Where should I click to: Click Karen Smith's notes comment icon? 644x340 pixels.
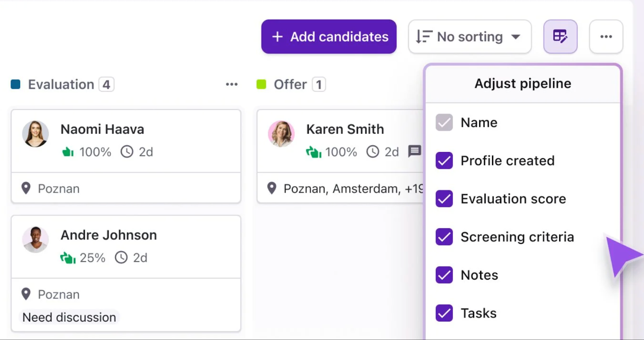(414, 151)
